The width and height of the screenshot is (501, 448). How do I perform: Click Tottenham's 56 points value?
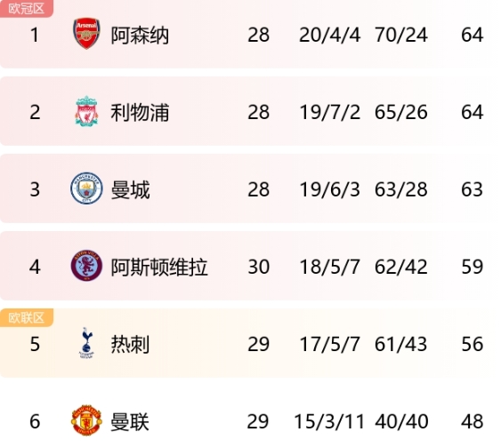472,344
